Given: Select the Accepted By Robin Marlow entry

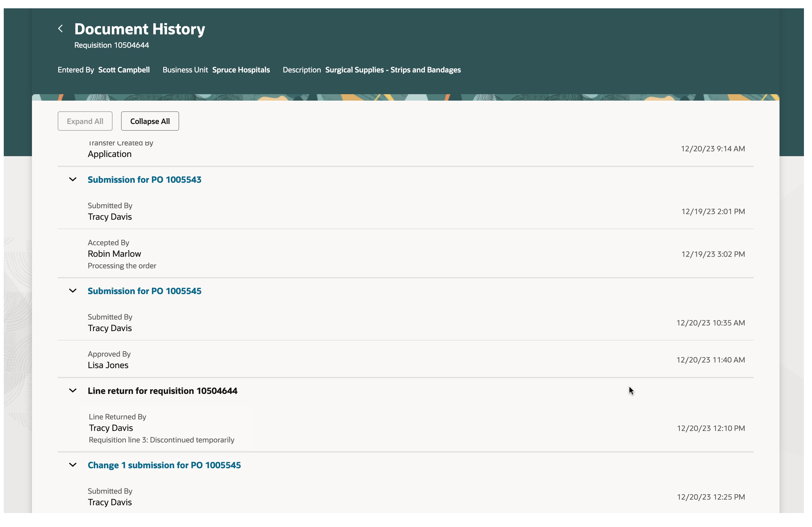Looking at the screenshot, I should pos(114,254).
